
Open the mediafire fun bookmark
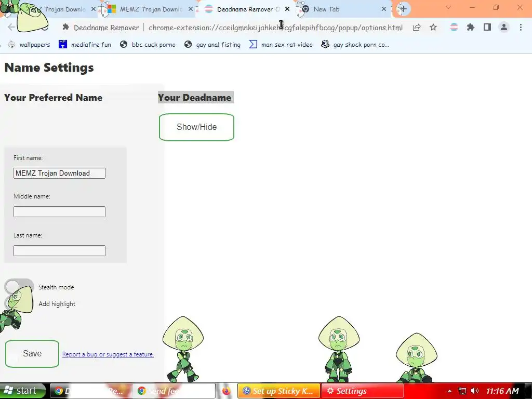pyautogui.click(x=85, y=45)
